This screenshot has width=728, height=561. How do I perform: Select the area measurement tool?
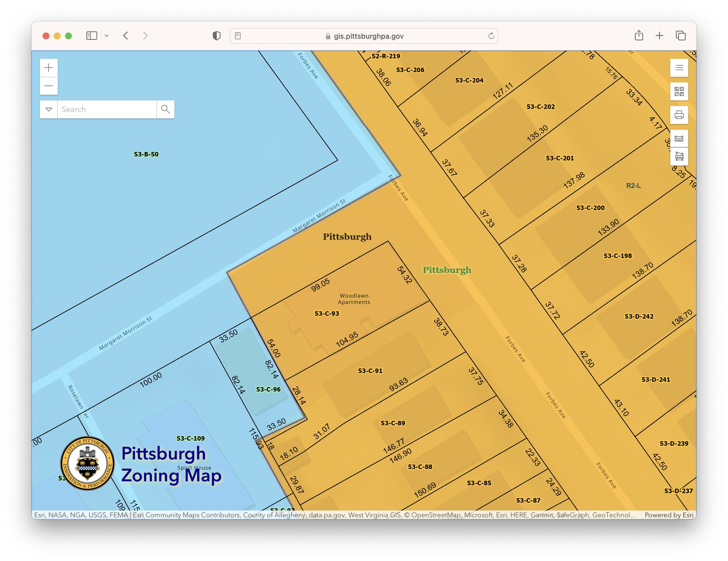pyautogui.click(x=679, y=156)
